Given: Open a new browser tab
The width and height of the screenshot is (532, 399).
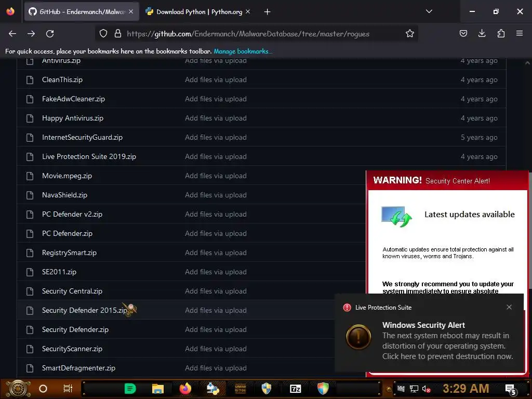Looking at the screenshot, I should pos(268,12).
